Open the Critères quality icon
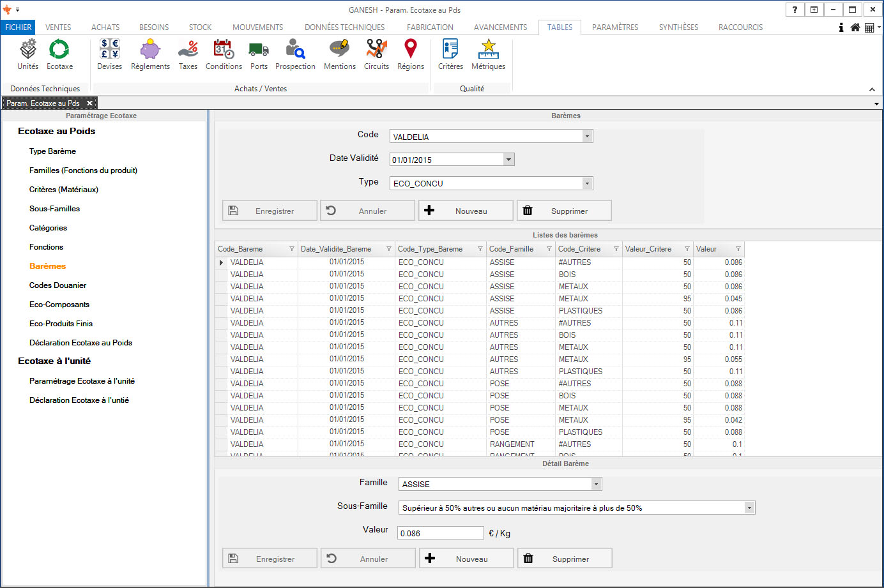Viewport: 884px width, 588px height. point(450,54)
